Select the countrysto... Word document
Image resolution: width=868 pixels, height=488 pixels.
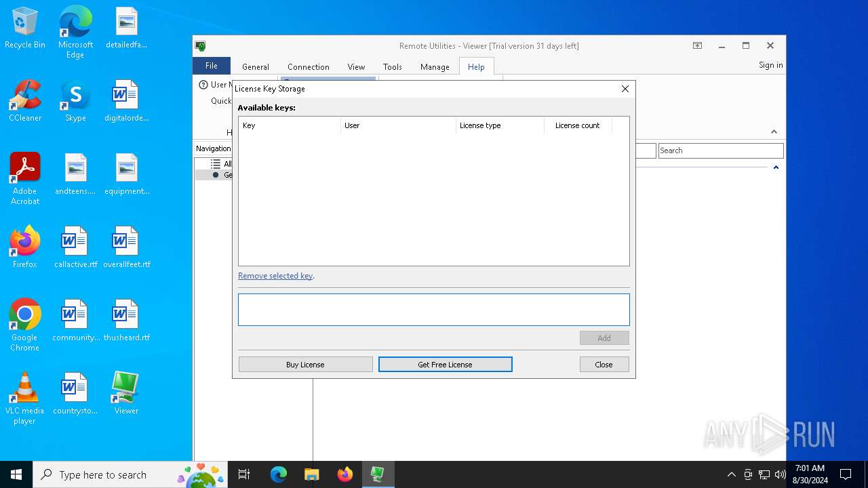coord(75,394)
